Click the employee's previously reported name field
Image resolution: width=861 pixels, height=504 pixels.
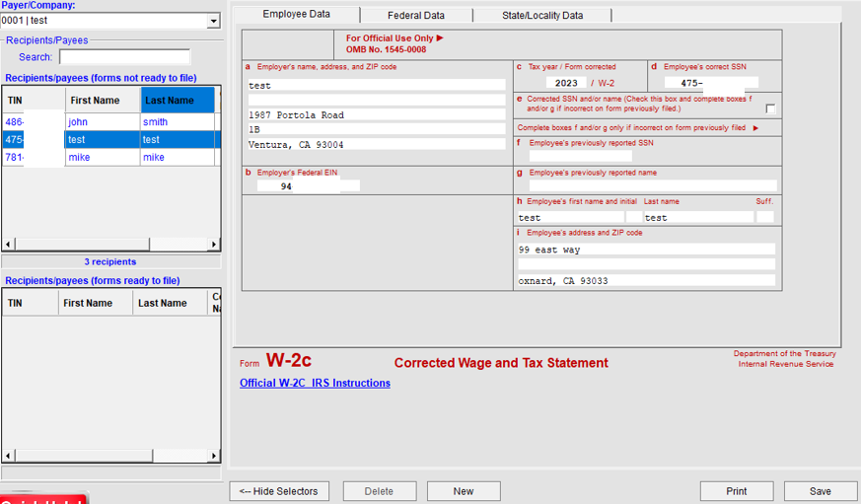(x=652, y=185)
